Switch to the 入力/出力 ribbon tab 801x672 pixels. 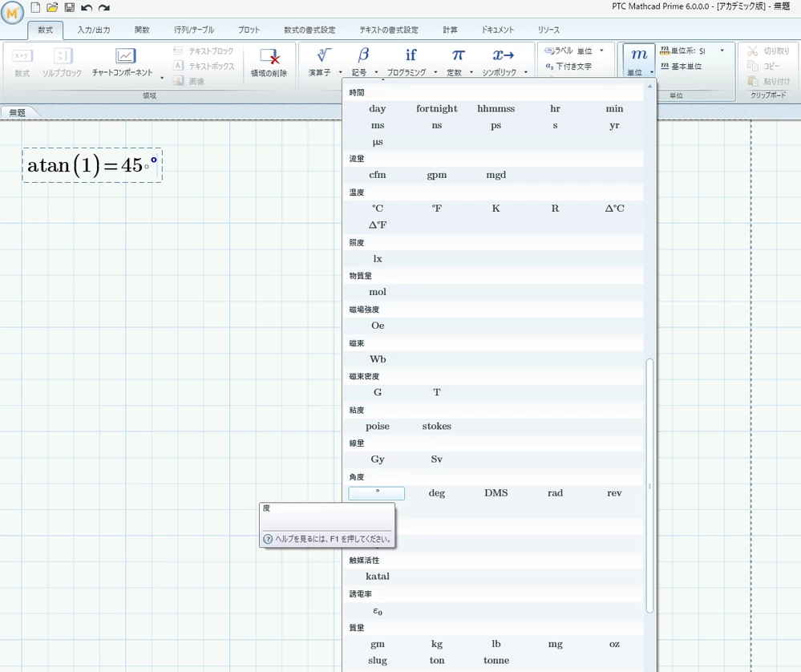pos(94,30)
